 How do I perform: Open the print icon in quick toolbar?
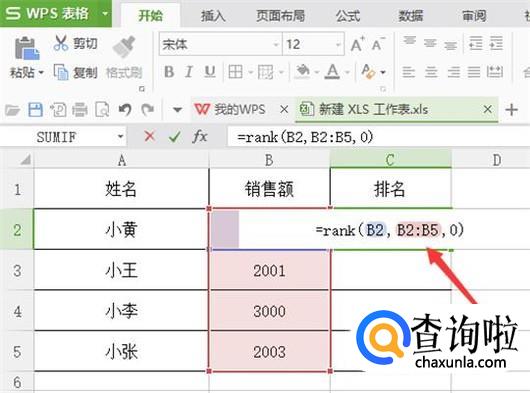[80, 110]
